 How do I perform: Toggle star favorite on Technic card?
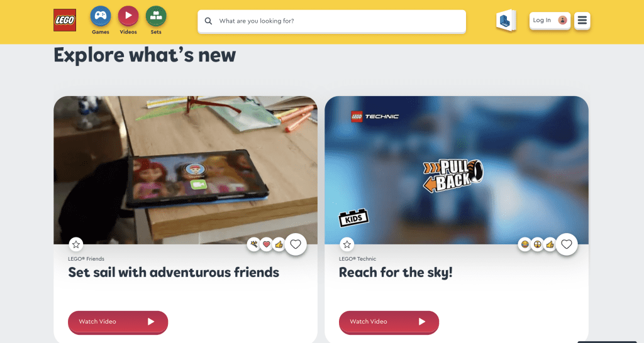tap(347, 244)
